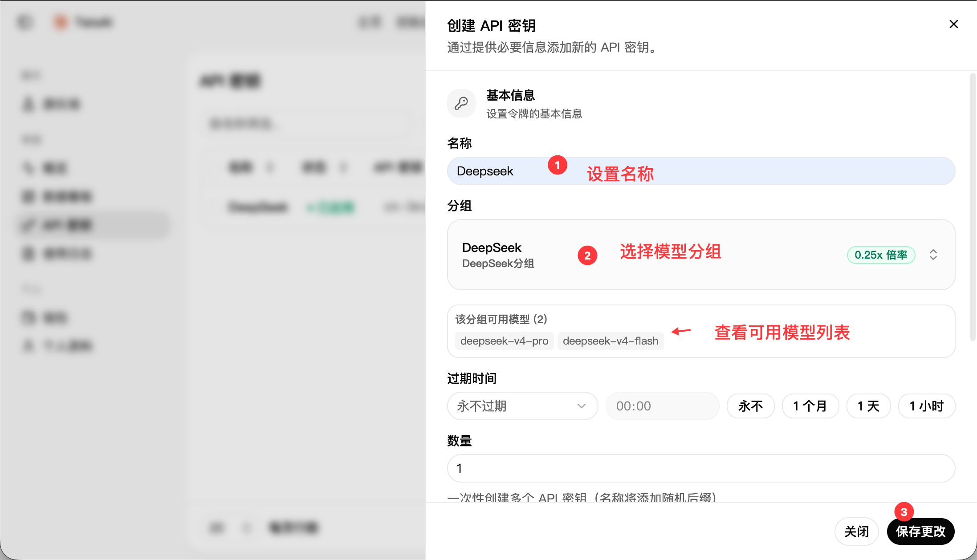
Task: Click the dialog vertical scrollbar
Action: 973,207
